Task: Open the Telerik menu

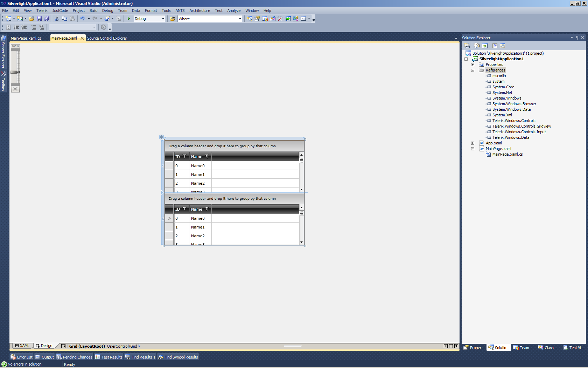Action: click(x=42, y=11)
